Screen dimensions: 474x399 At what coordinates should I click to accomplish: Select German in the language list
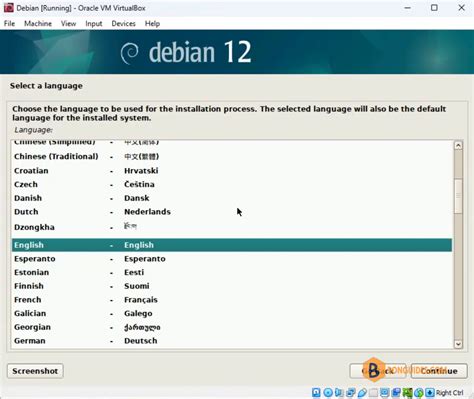(x=232, y=341)
